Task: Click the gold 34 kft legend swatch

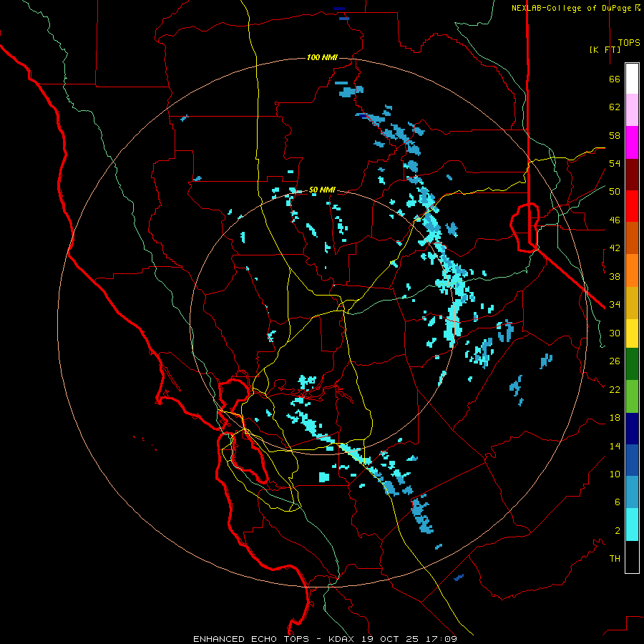Action: coord(632,303)
